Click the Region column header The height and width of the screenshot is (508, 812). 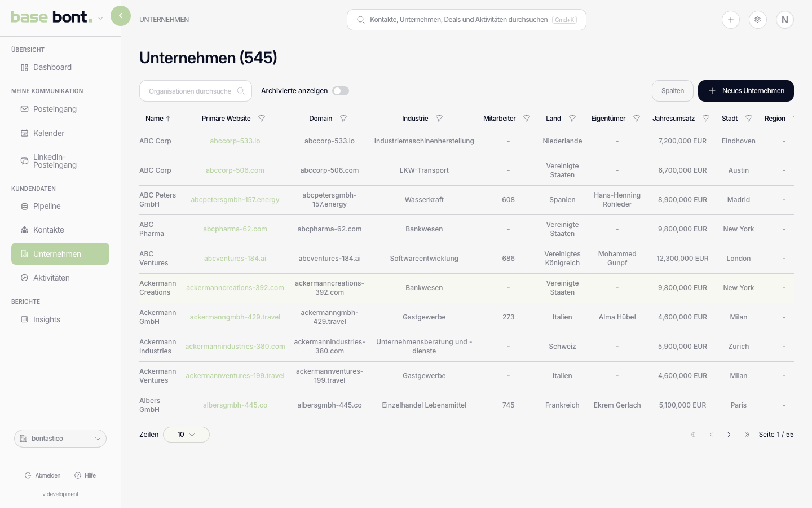point(775,119)
